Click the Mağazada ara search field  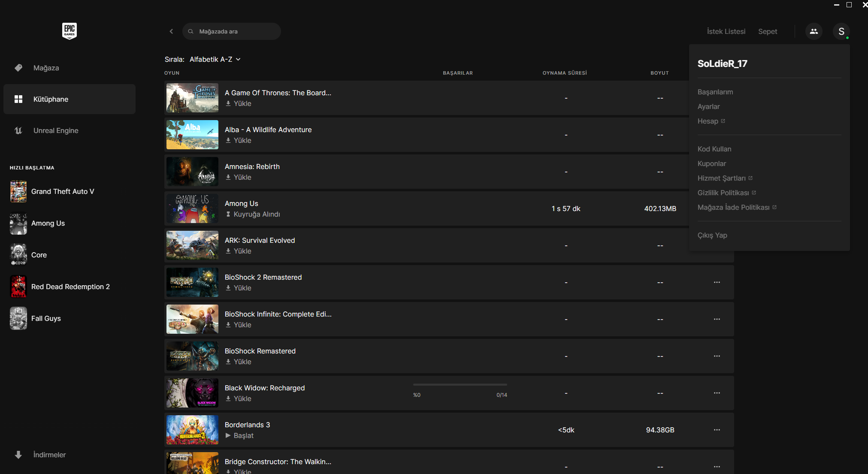[232, 31]
